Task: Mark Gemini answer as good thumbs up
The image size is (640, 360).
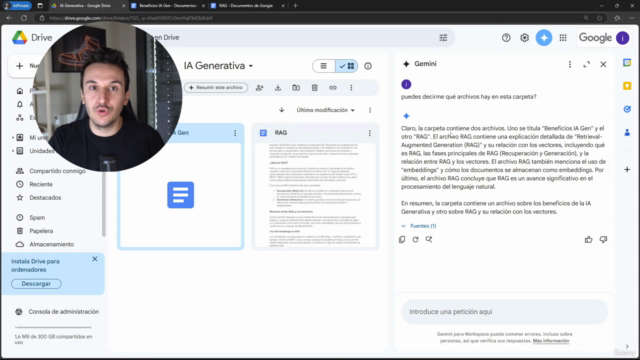Action: tap(589, 240)
